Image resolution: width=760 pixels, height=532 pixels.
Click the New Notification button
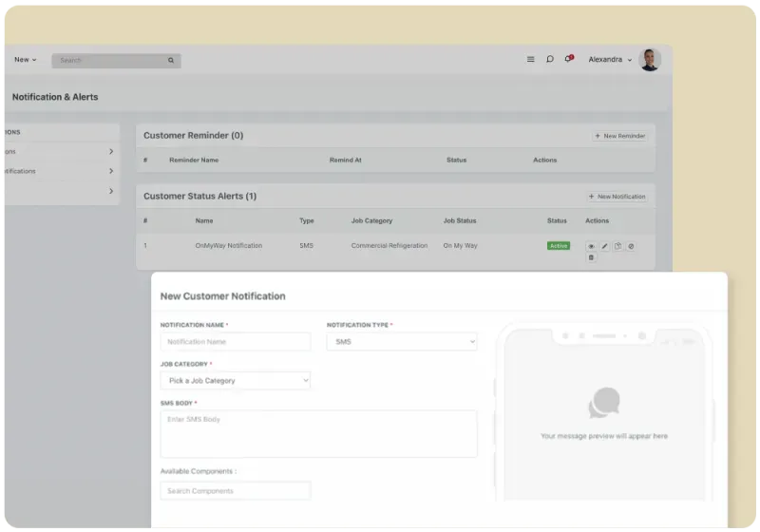[x=617, y=197]
